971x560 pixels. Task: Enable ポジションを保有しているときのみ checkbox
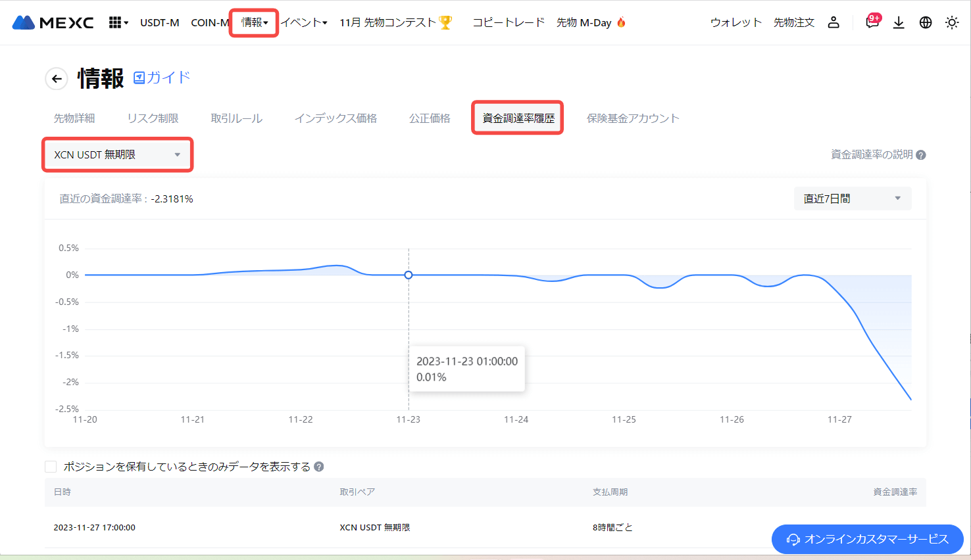tap(51, 467)
